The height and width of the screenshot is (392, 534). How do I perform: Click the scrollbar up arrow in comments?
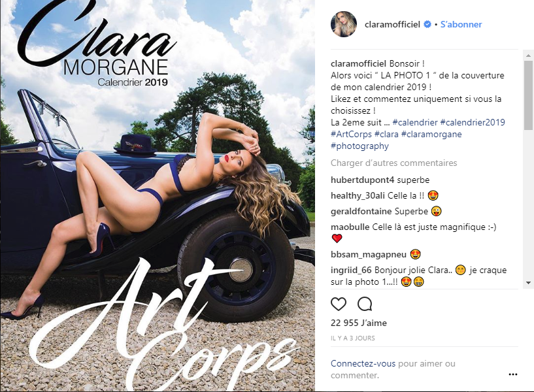pyautogui.click(x=528, y=55)
